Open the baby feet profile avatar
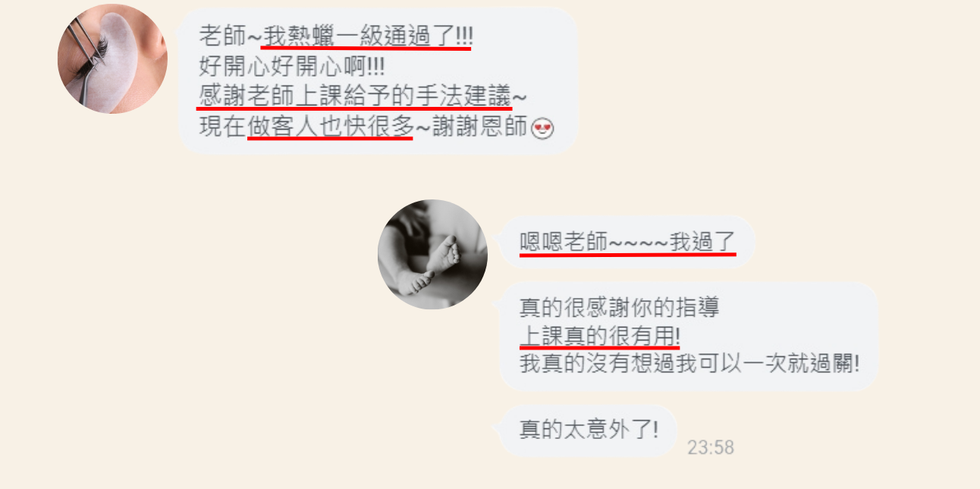This screenshot has height=489, width=980. [432, 254]
